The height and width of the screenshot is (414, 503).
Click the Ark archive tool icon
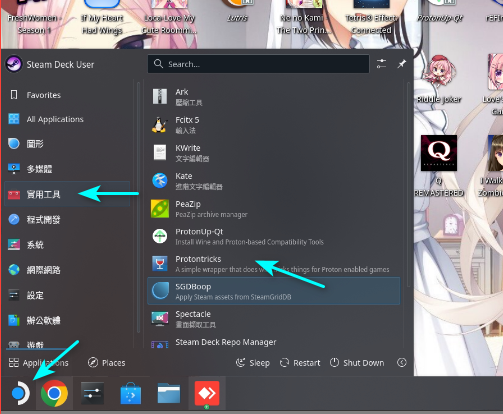[160, 97]
